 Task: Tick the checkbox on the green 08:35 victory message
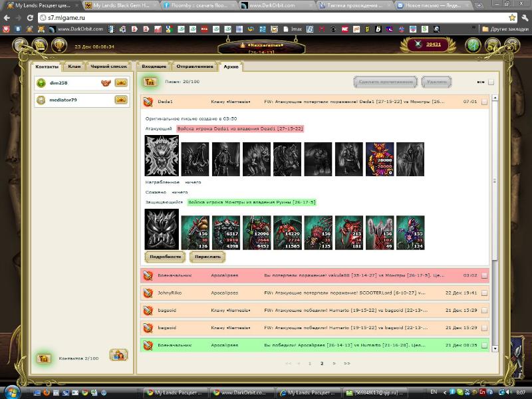[x=484, y=345]
